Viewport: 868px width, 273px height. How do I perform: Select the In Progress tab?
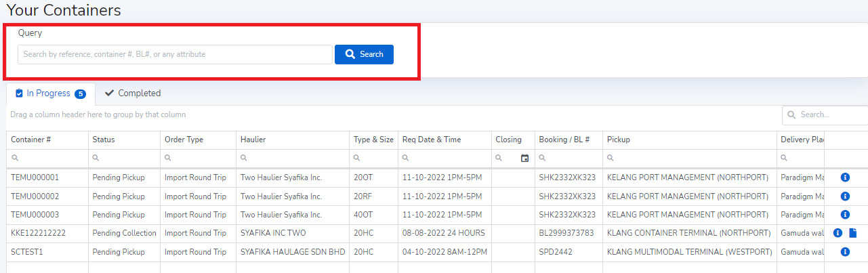coord(51,93)
